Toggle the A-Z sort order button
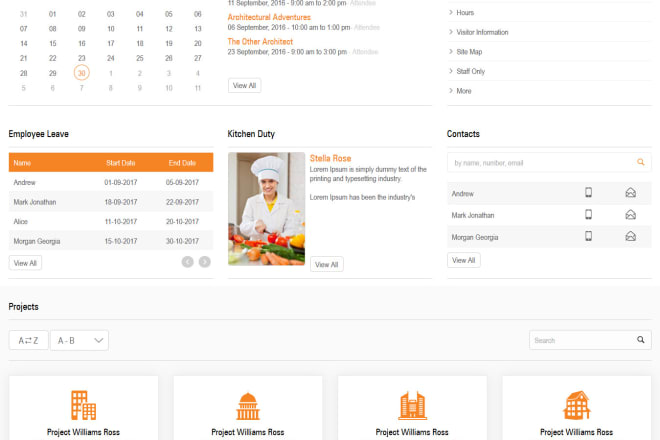Screen dimensions: 660x440 [28, 341]
